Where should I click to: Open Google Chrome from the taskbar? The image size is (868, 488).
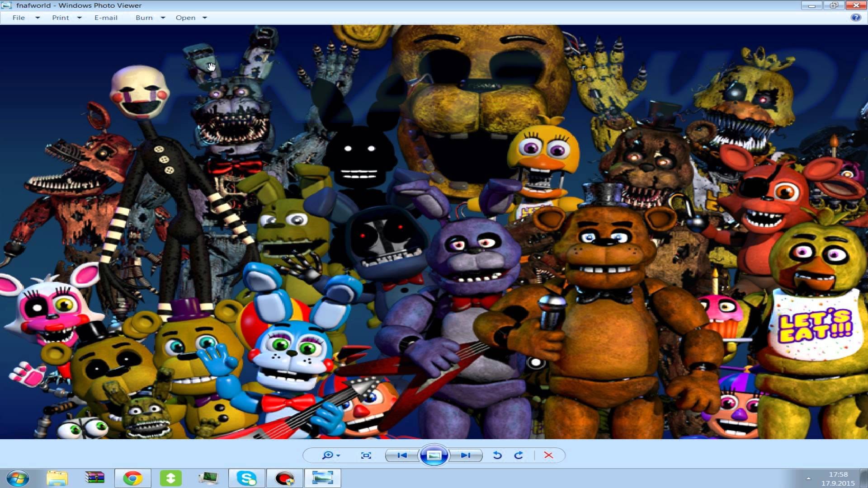point(133,478)
